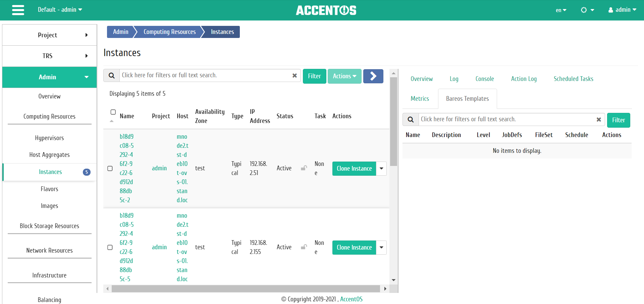This screenshot has height=304, width=644.
Task: Clear the instances search field
Action: (294, 76)
